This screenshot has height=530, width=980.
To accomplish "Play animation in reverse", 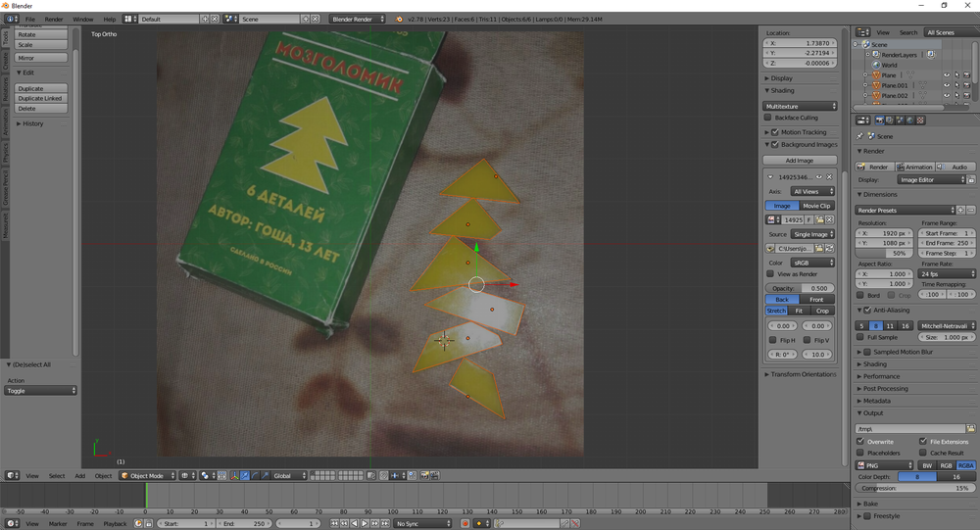I will coord(355,524).
